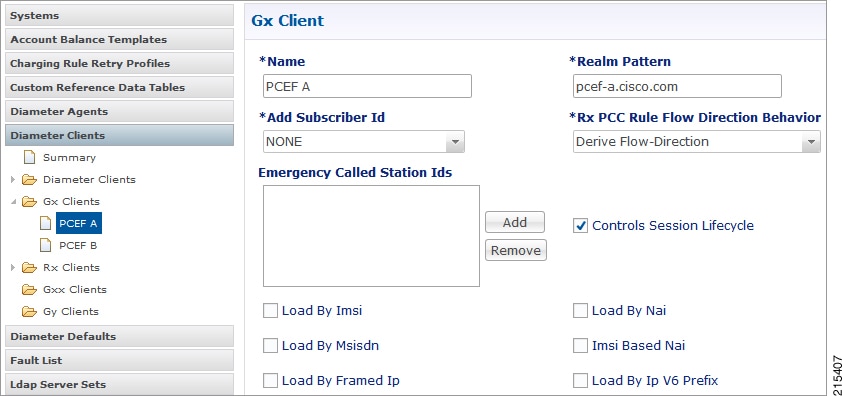842x396 pixels.
Task: Open the Add Subscriber Id dropdown
Action: 364,142
